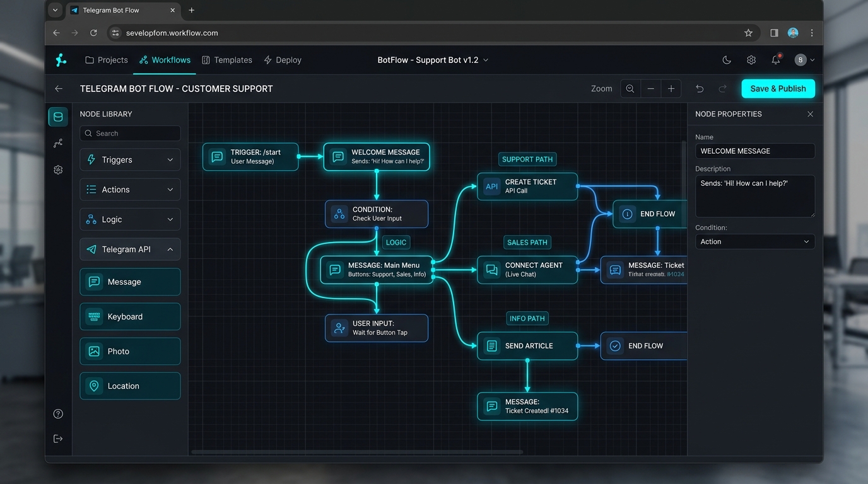Collapse the Telegram API category
The width and height of the screenshot is (868, 484).
pos(130,250)
